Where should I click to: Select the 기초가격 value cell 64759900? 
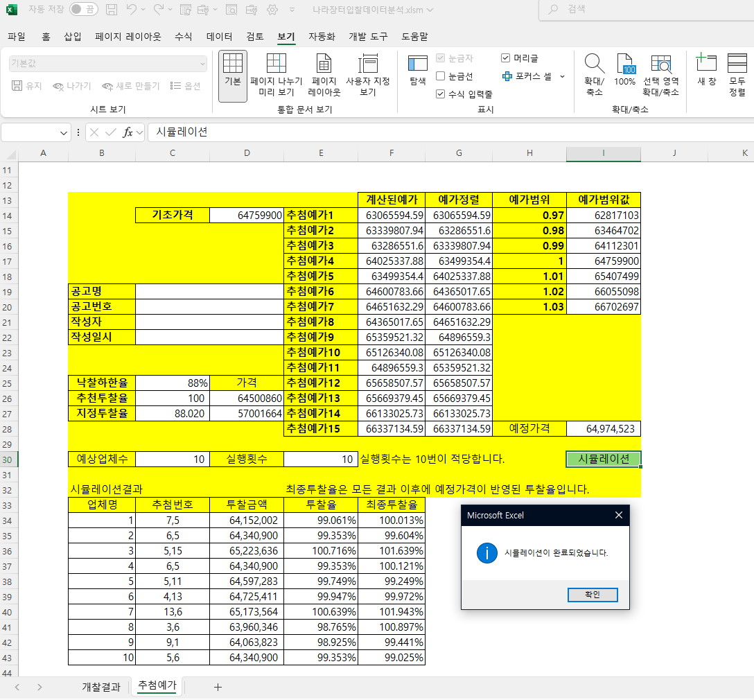247,215
